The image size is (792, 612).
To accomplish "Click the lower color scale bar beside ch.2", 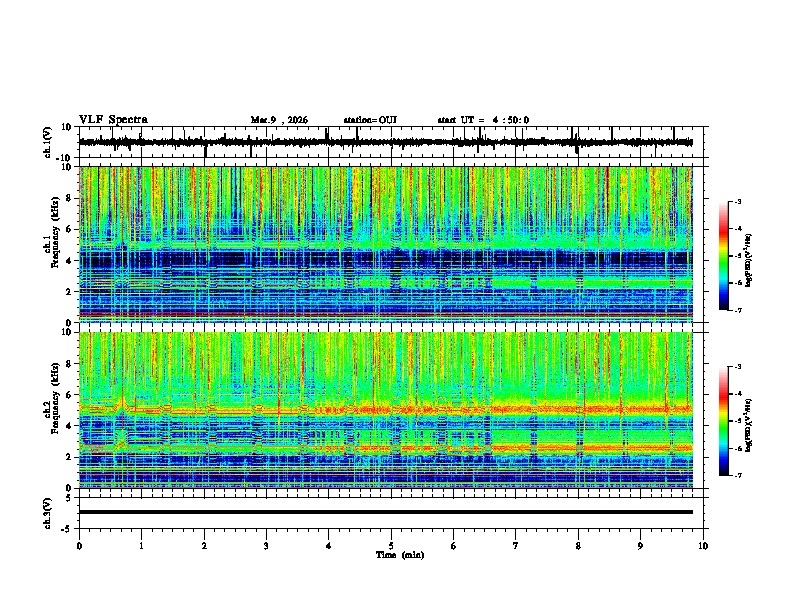I will pyautogui.click(x=723, y=421).
